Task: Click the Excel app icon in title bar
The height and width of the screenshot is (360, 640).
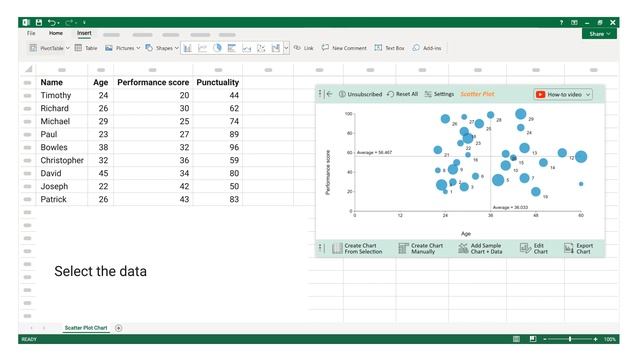Action: pyautogui.click(x=26, y=22)
